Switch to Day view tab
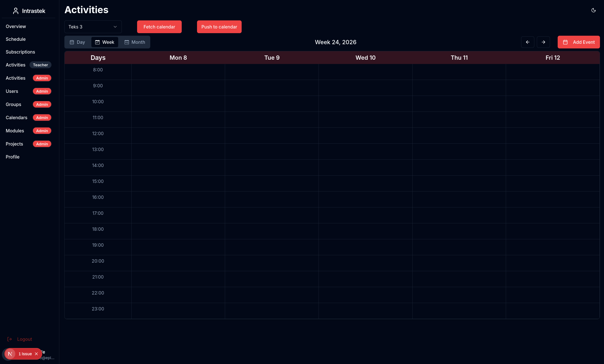 77,42
